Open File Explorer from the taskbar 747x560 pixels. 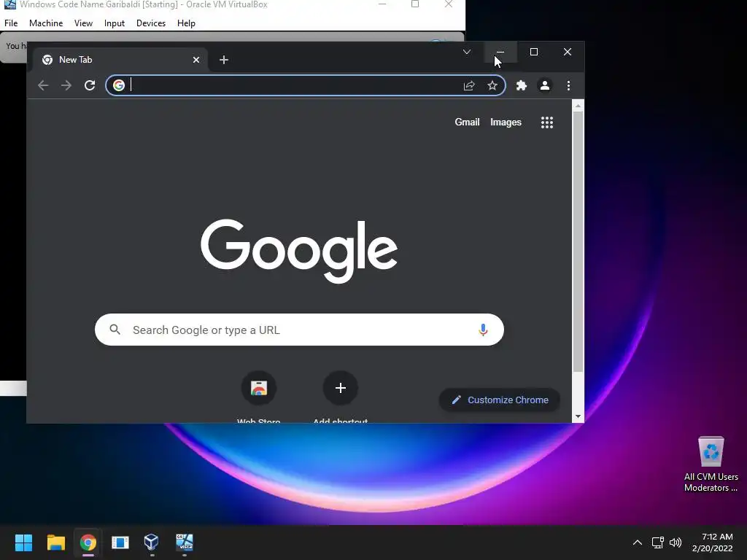(55, 542)
